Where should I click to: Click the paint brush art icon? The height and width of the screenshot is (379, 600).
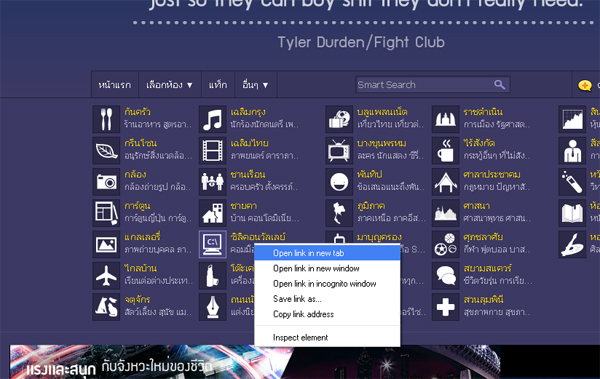tap(572, 244)
